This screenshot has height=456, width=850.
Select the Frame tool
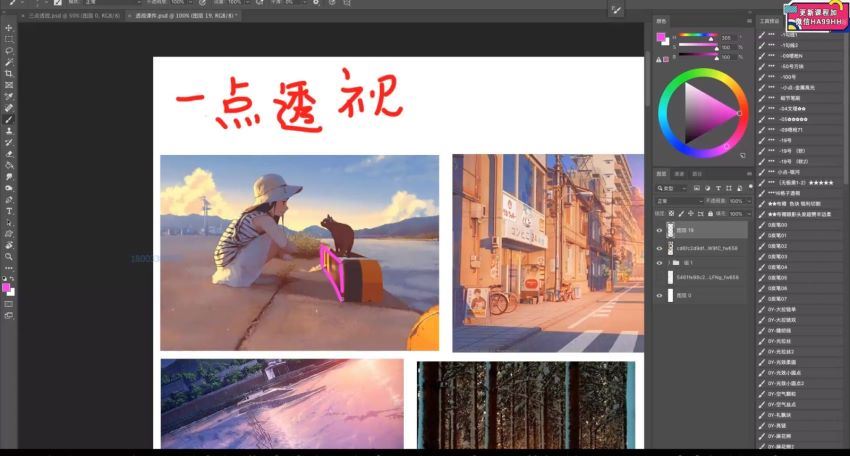coord(9,85)
